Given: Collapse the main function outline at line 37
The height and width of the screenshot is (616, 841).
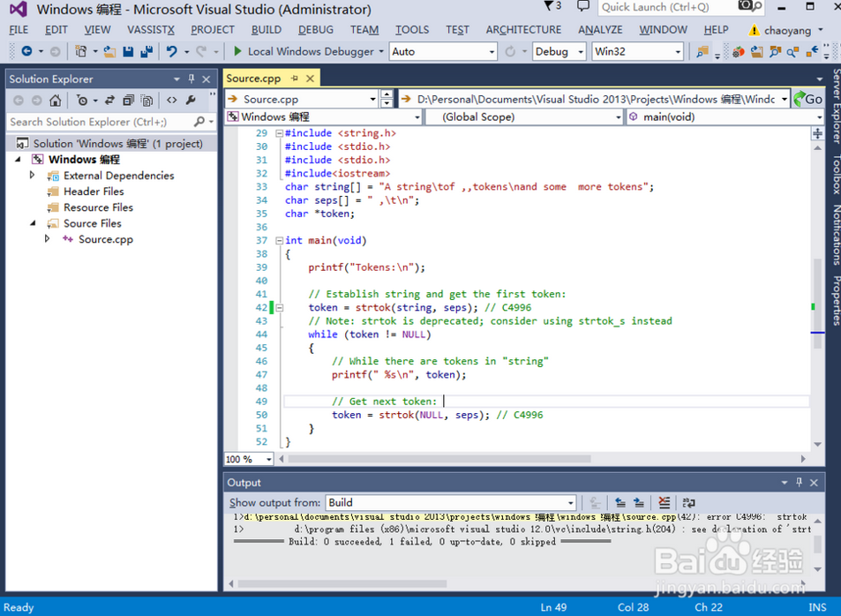Looking at the screenshot, I should pyautogui.click(x=279, y=240).
